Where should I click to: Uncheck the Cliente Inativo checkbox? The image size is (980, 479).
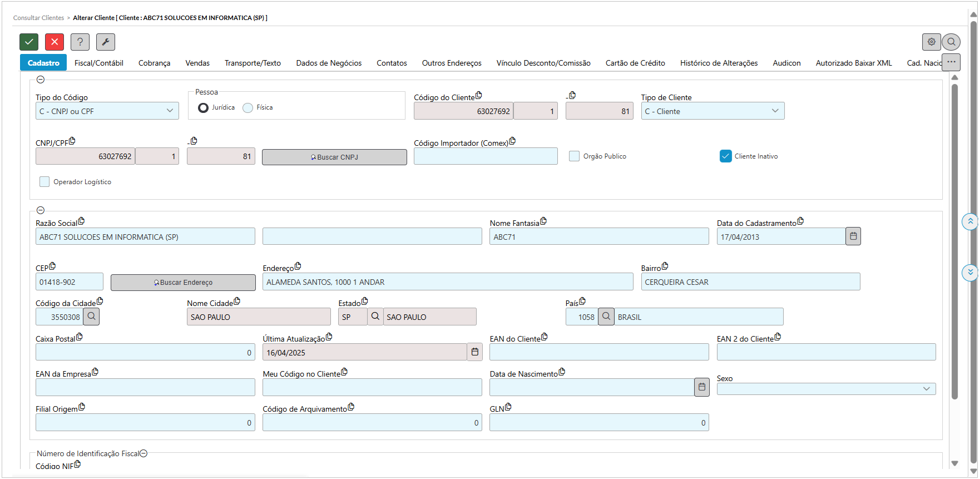[726, 156]
